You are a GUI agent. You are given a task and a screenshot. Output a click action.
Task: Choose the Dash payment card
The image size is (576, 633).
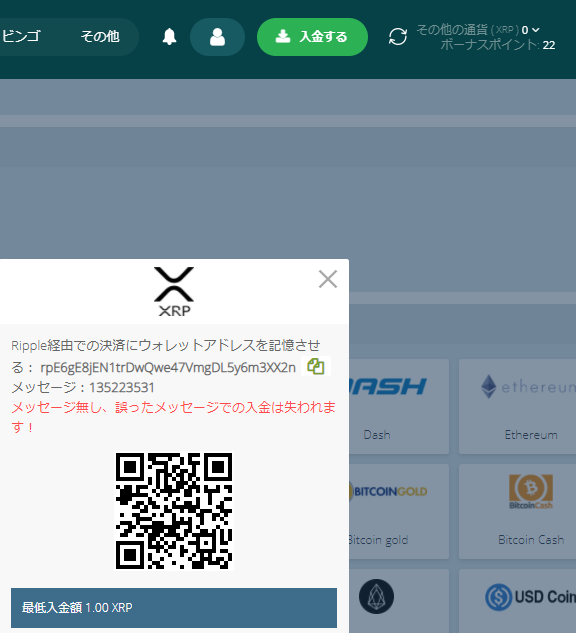[399, 406]
